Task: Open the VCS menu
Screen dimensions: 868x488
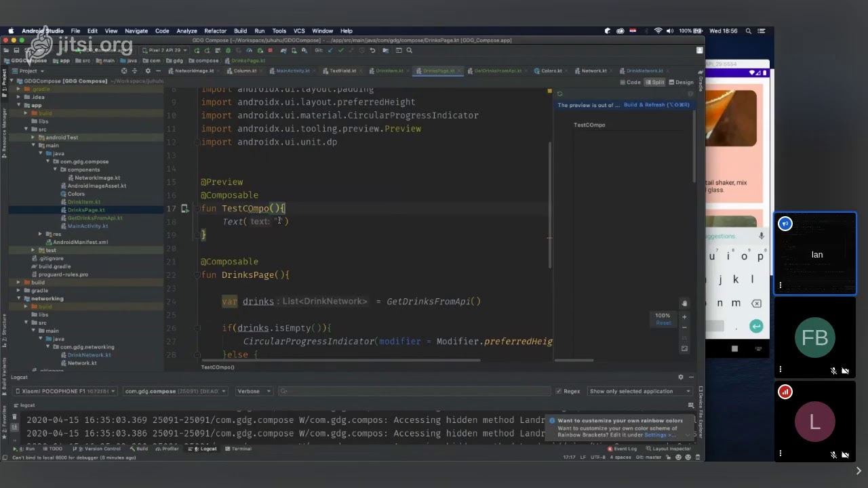Action: click(x=299, y=30)
